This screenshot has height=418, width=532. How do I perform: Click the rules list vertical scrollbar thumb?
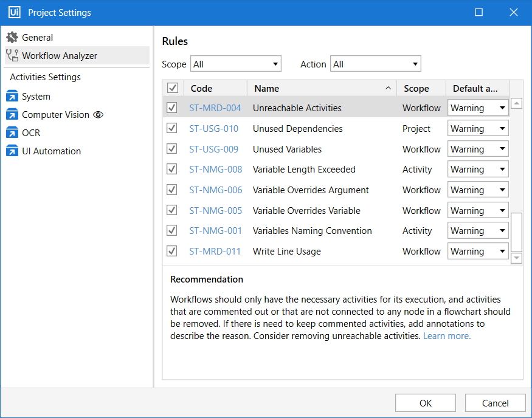click(x=516, y=232)
